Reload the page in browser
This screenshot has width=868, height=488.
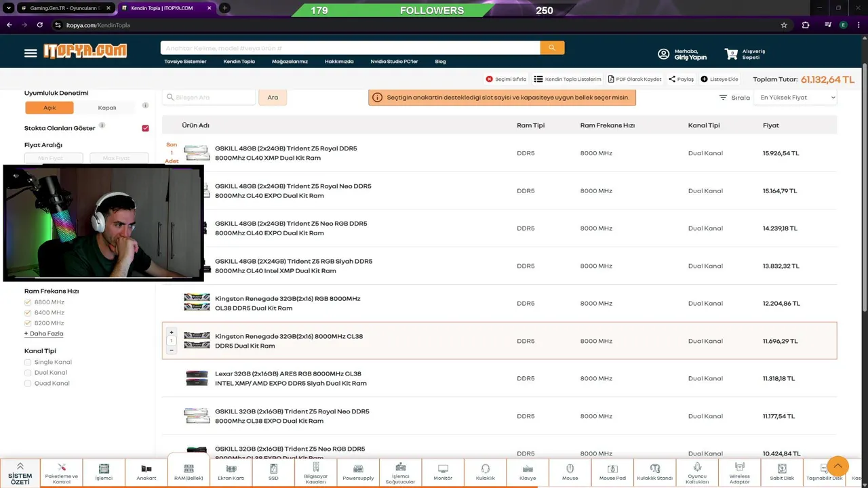tap(40, 25)
